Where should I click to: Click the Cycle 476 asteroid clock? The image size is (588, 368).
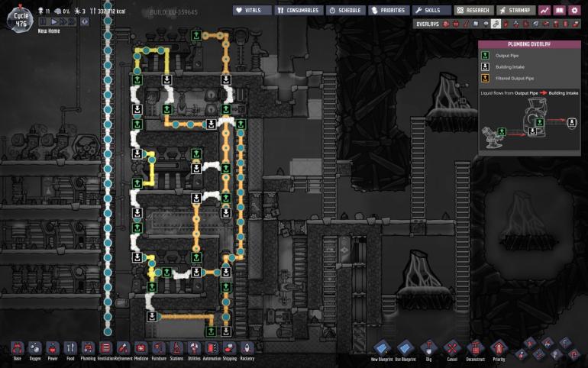click(x=21, y=20)
